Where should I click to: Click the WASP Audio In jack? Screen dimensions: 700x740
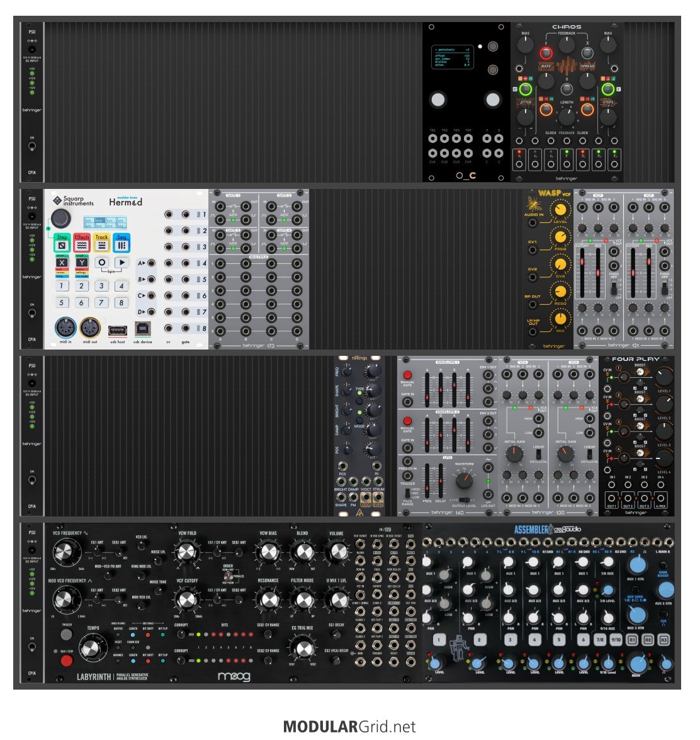click(x=533, y=223)
